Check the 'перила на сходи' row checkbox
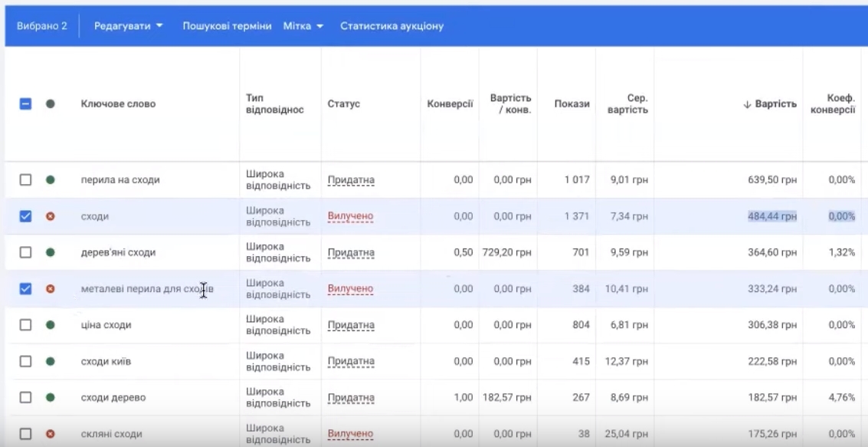 click(x=25, y=180)
